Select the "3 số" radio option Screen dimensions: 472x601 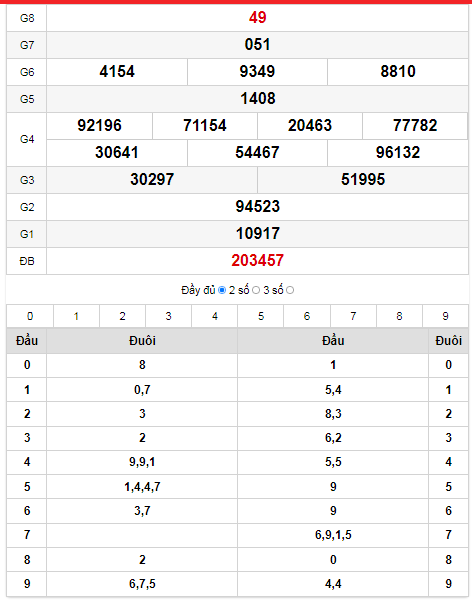tap(290, 290)
